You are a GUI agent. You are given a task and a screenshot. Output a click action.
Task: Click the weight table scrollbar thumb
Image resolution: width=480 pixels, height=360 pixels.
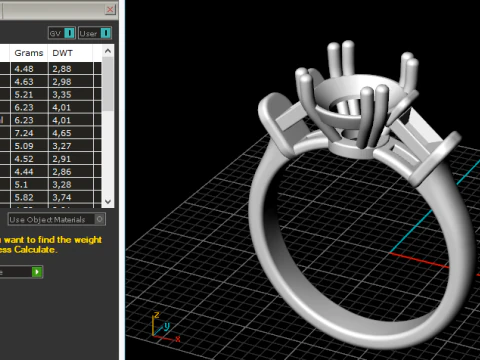108,84
